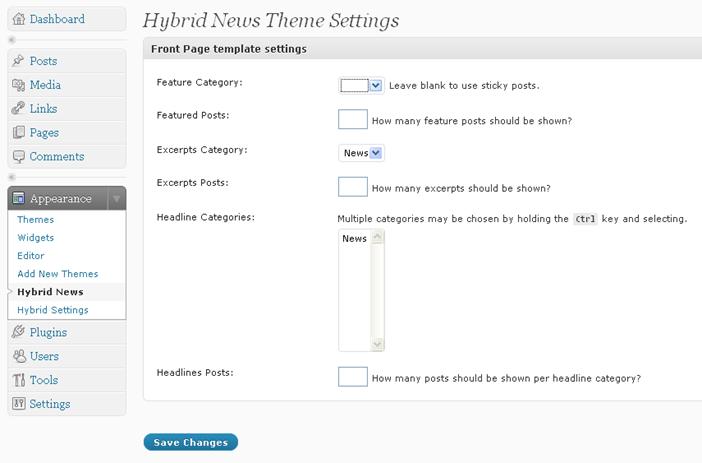This screenshot has width=702, height=463.
Task: Focus the Featured Posts number field
Action: coord(353,119)
